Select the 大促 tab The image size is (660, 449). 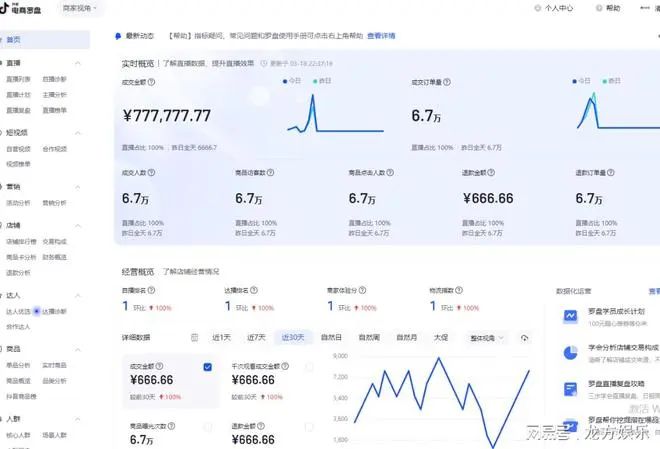pos(441,337)
